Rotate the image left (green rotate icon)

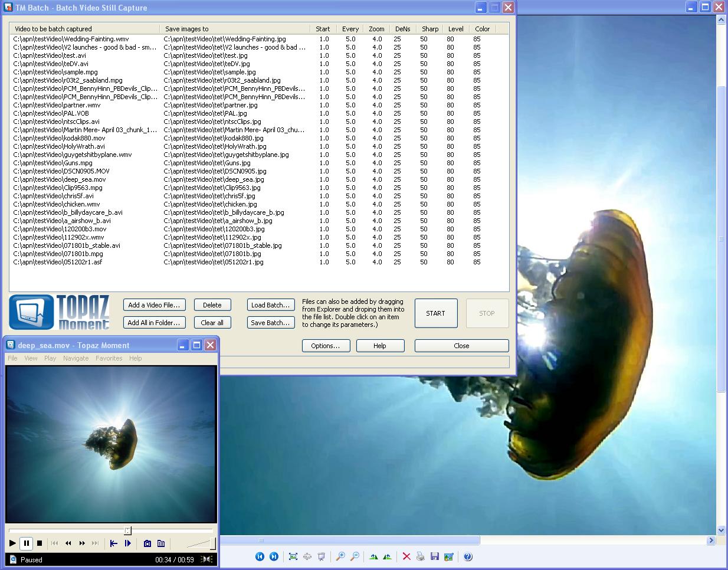coord(375,556)
